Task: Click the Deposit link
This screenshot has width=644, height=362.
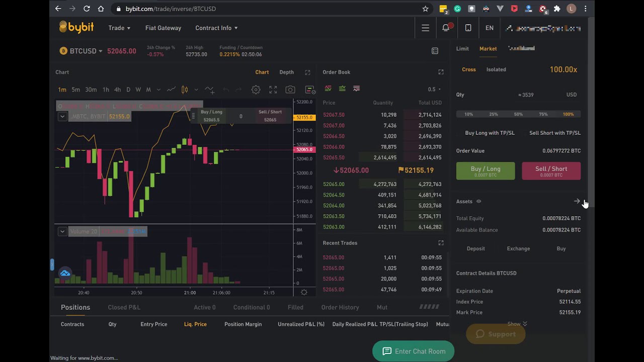Action: (x=476, y=248)
